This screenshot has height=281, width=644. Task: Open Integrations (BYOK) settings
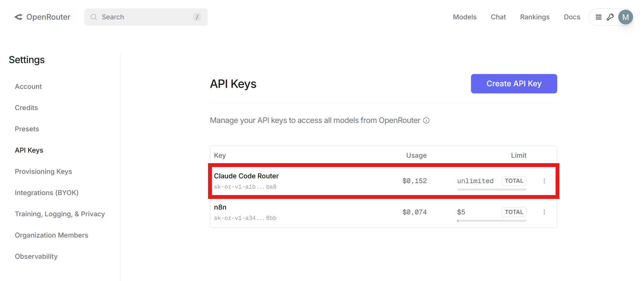coord(46,192)
